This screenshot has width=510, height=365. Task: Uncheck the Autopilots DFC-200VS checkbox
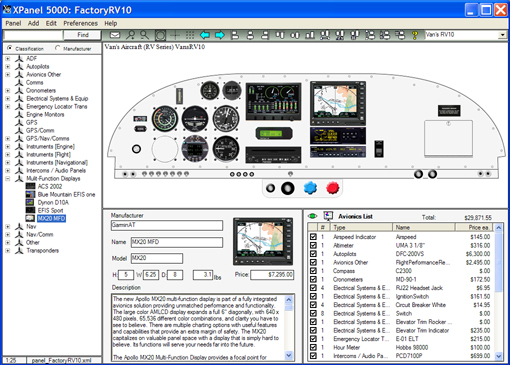pos(313,254)
